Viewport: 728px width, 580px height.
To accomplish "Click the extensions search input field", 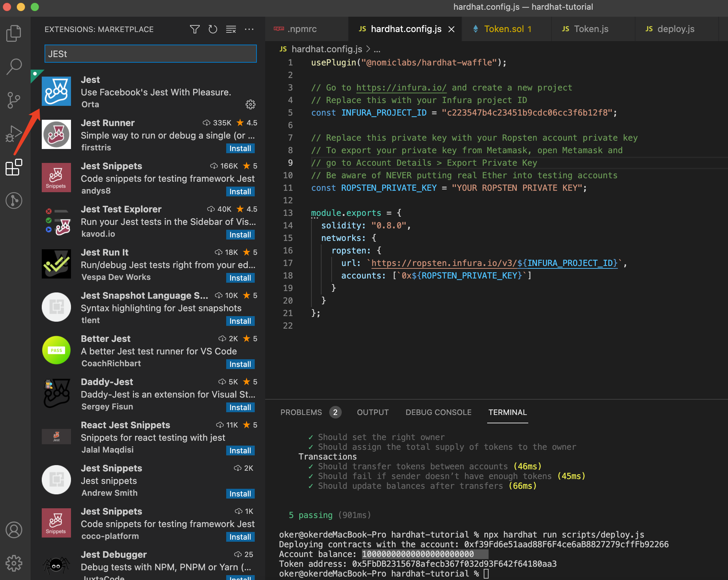I will 150,54.
